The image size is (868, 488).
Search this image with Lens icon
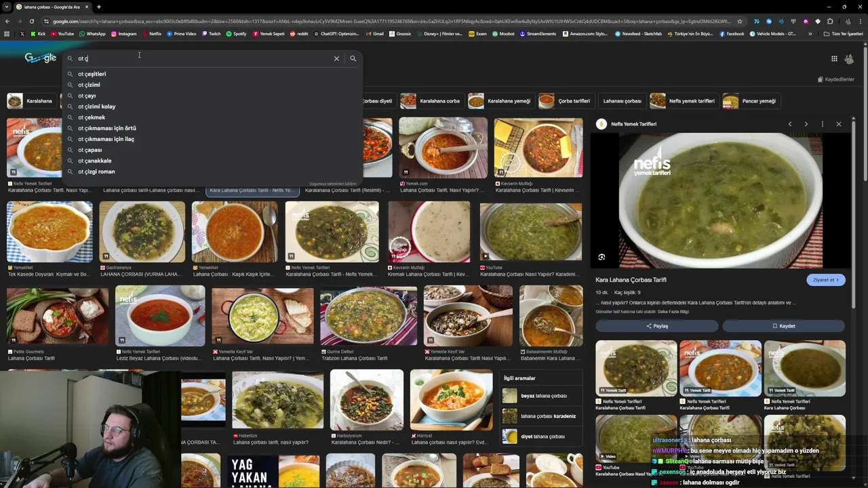[x=601, y=257]
